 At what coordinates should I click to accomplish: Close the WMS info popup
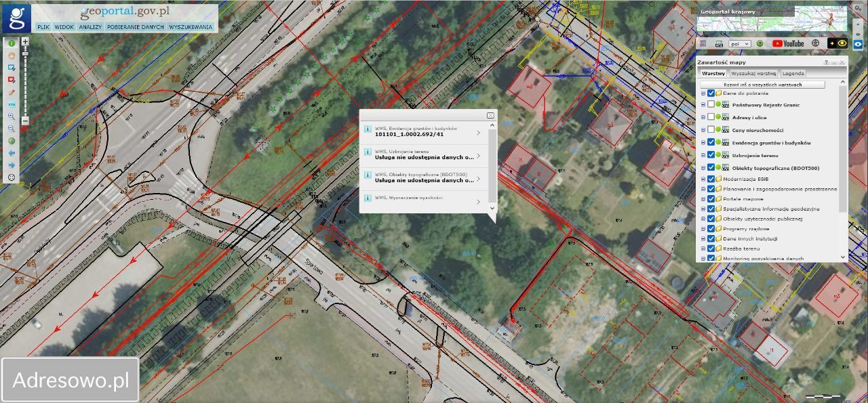coord(490,116)
